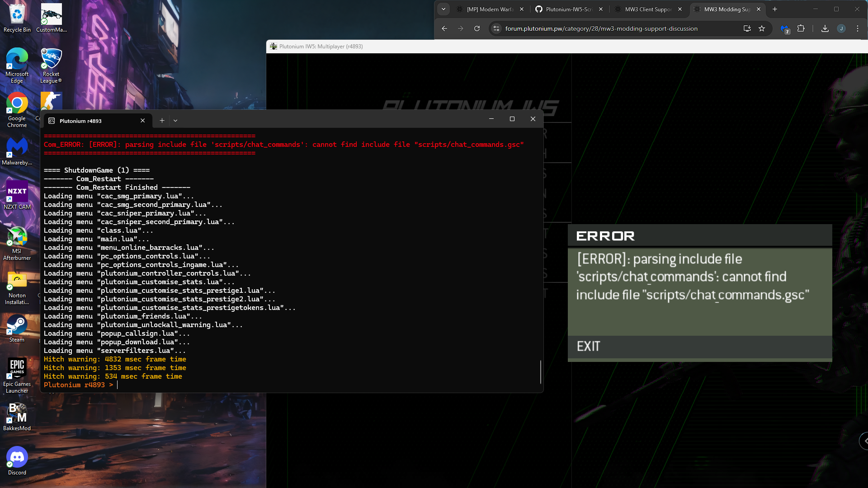This screenshot has height=488, width=868.
Task: Launch BakkesMod desktop shortcut
Action: [x=17, y=417]
